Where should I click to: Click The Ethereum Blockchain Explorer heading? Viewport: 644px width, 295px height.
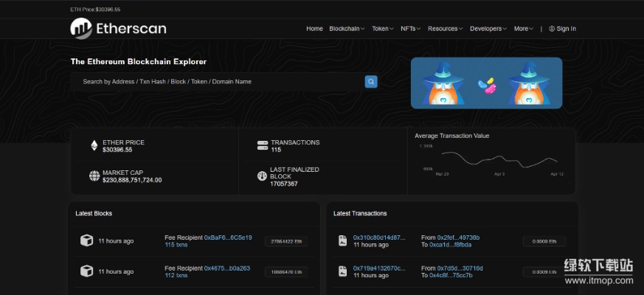click(x=139, y=62)
